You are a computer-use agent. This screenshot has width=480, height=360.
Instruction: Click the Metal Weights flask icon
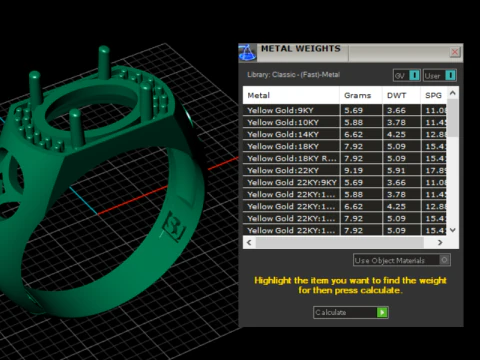pyautogui.click(x=247, y=52)
